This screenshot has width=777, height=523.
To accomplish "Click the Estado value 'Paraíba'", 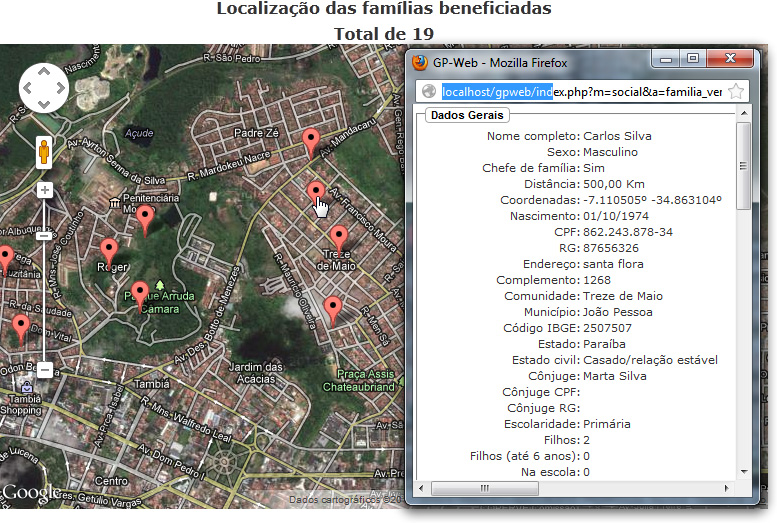I will [604, 344].
